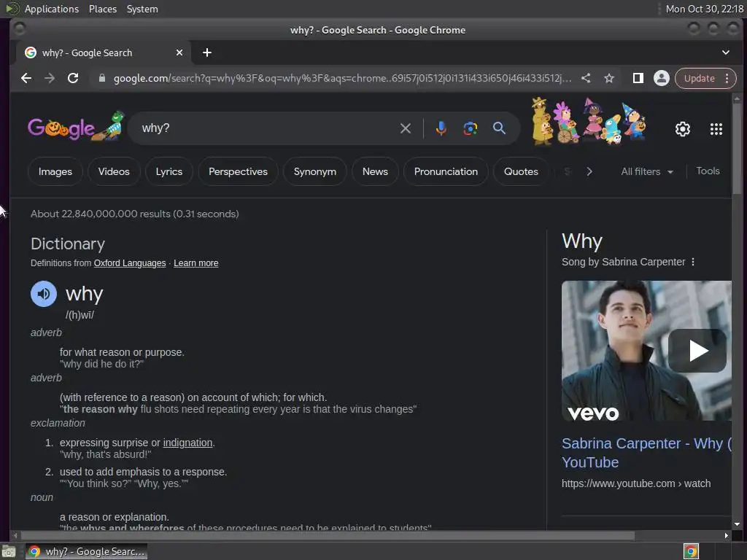
Task: Select the Lyrics filter chip
Action: 169,171
